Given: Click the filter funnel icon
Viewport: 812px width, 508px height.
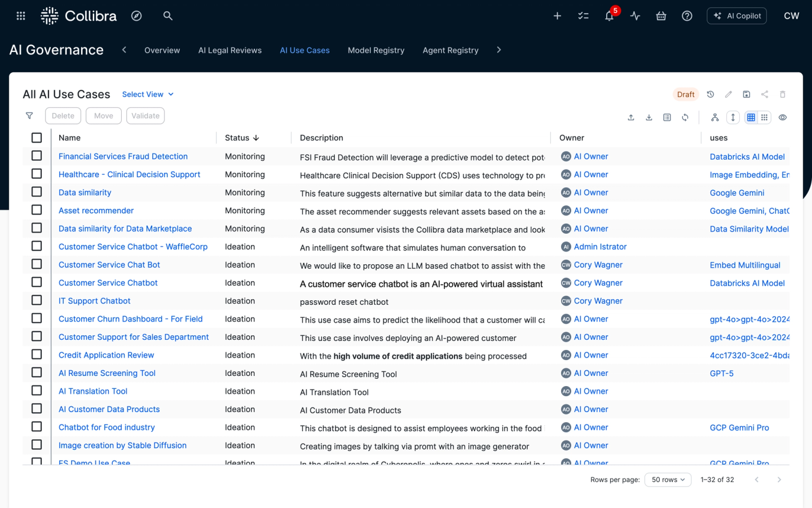Looking at the screenshot, I should tap(29, 116).
